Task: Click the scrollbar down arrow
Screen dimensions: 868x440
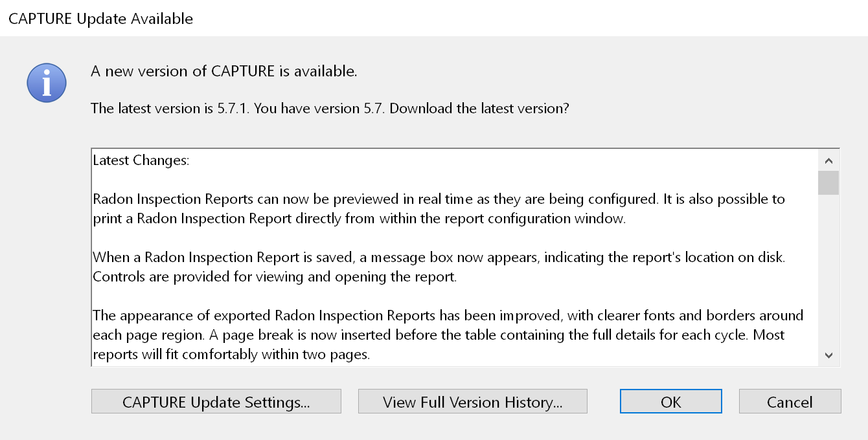Action: pos(828,355)
